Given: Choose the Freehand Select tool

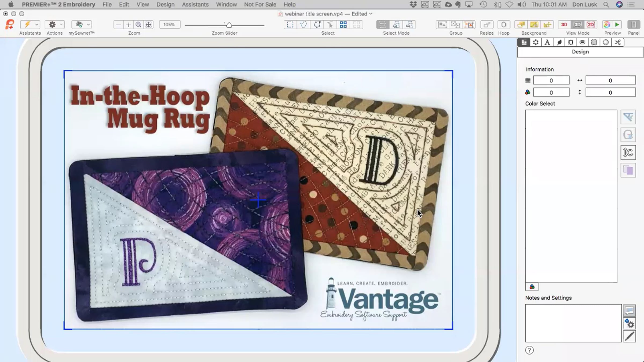Looking at the screenshot, I should coord(303,25).
